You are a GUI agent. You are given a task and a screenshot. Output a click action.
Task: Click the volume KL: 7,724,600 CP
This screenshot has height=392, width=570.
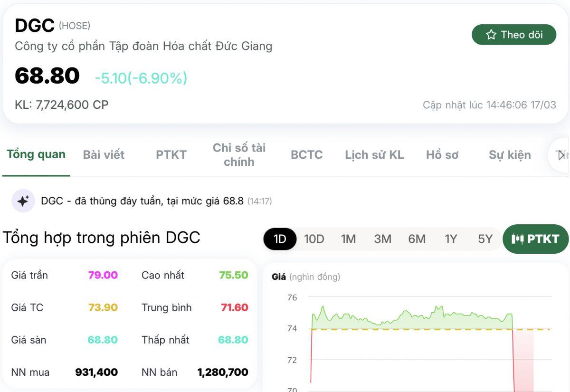62,105
